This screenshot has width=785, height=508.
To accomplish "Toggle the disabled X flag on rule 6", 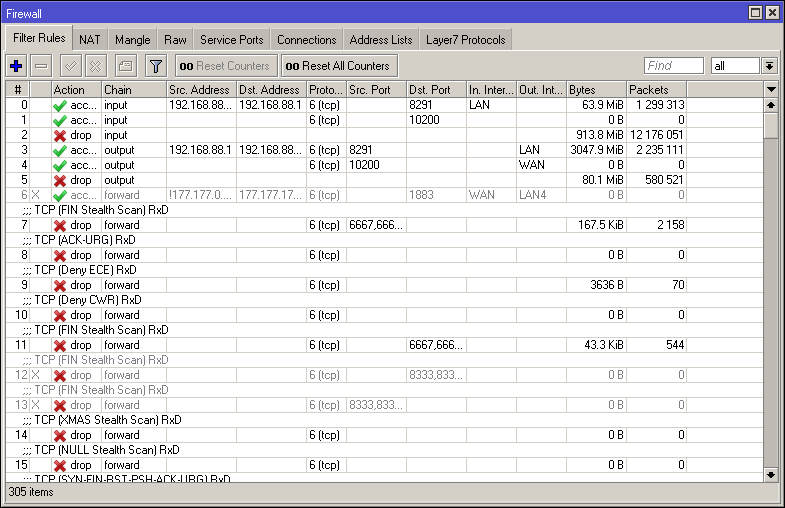I will click(36, 195).
